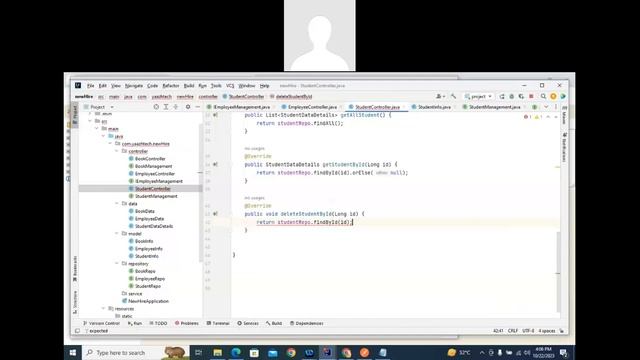Collapse the controller package folder

[x=117, y=151]
